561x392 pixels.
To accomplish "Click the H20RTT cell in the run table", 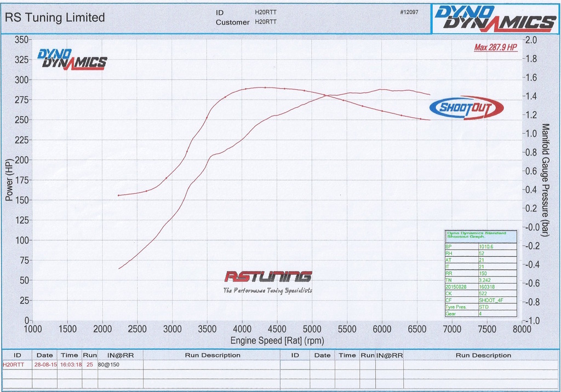I will (13, 365).
